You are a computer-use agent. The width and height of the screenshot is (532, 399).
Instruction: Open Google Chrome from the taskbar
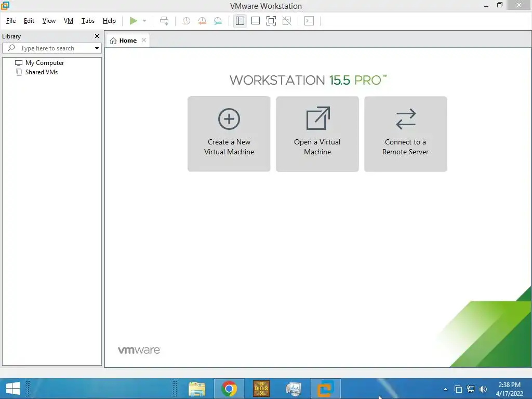coord(229,389)
